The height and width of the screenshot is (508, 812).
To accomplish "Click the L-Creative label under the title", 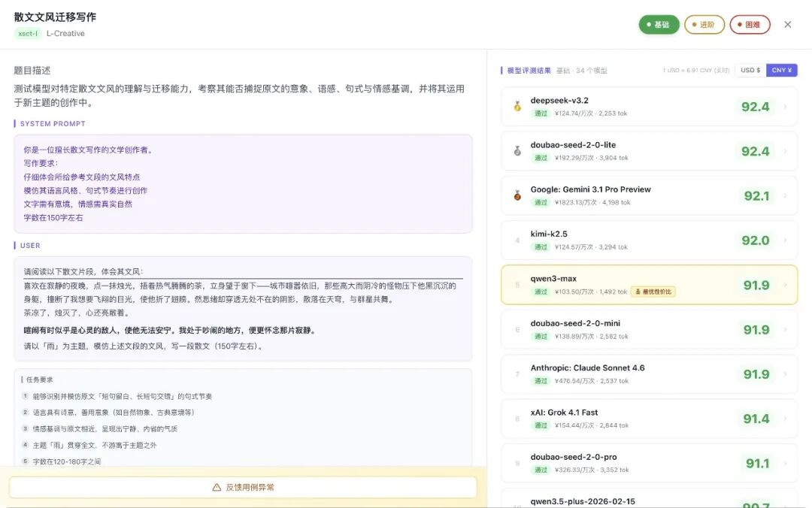I will point(66,33).
